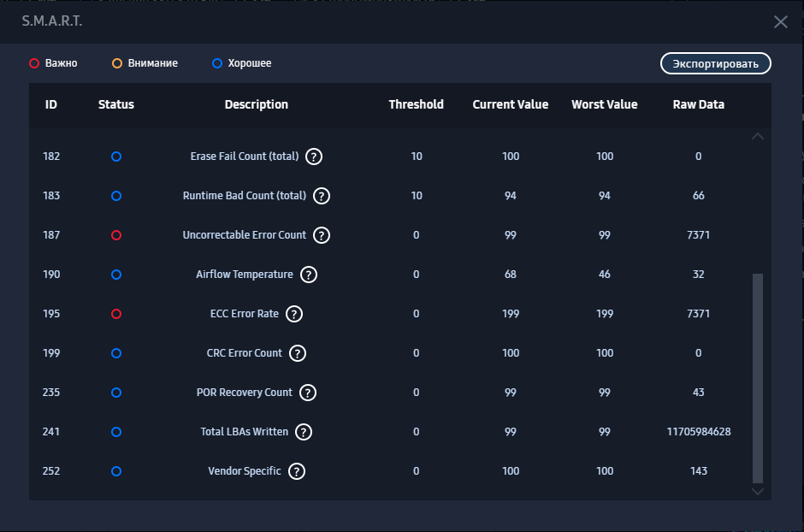Click question mark beside Uncorrectable Error Count

322,235
